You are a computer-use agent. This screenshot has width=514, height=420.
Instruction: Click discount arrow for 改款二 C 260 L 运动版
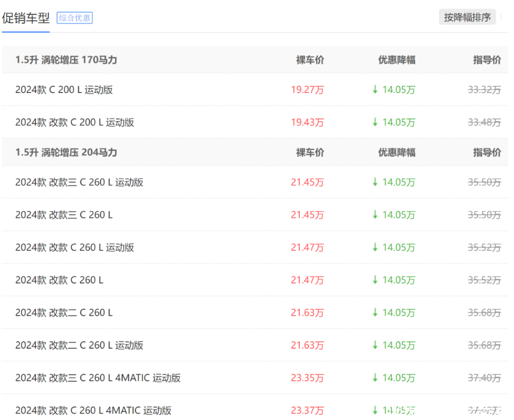click(375, 346)
